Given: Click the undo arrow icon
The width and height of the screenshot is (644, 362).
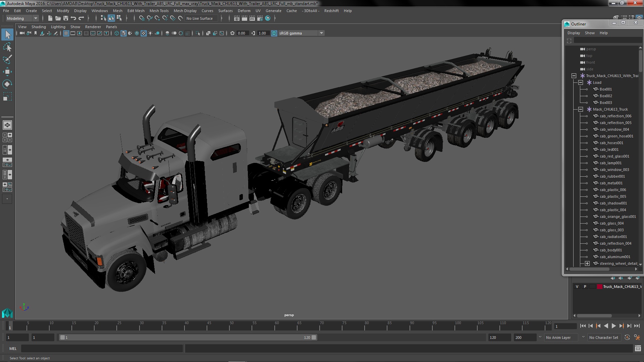Looking at the screenshot, I should tap(73, 18).
